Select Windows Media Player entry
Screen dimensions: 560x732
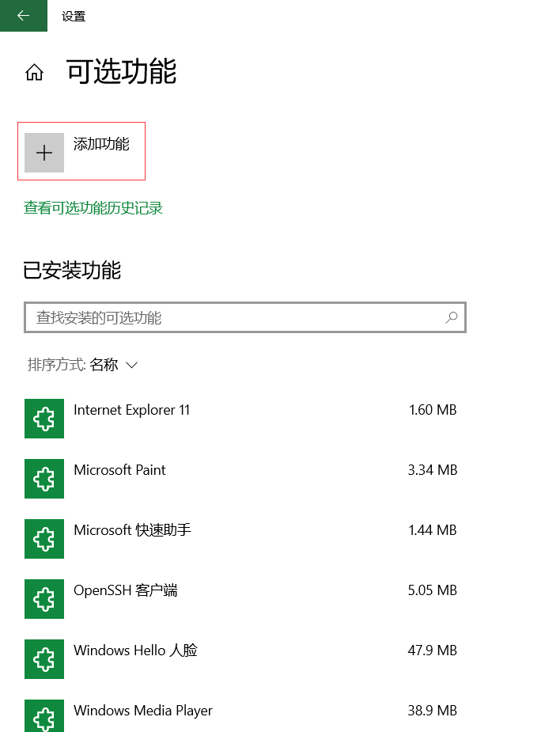(x=240, y=715)
